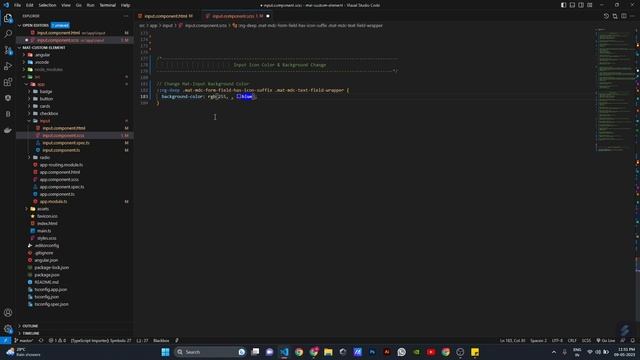Collapse the input folder
The width and height of the screenshot is (640, 360).
44,121
